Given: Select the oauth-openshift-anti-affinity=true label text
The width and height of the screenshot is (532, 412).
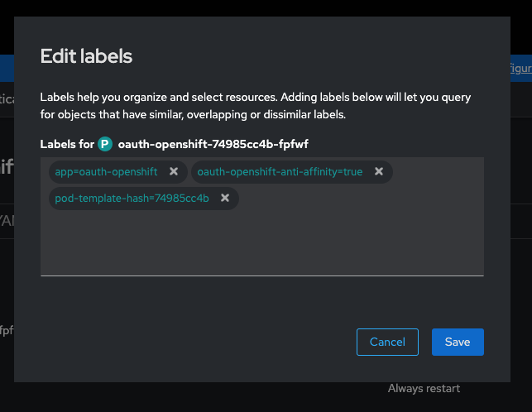Looking at the screenshot, I should (280, 172).
